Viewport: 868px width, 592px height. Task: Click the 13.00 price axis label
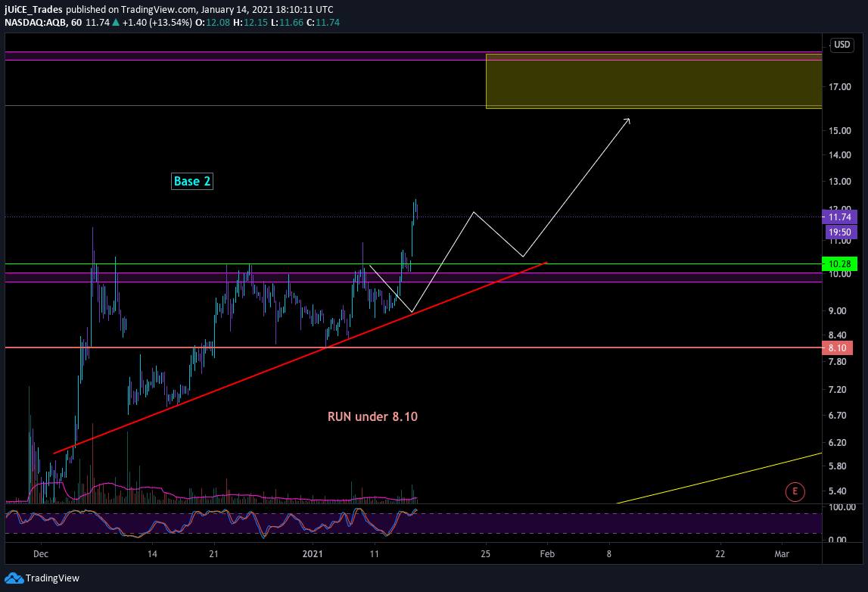click(840, 182)
